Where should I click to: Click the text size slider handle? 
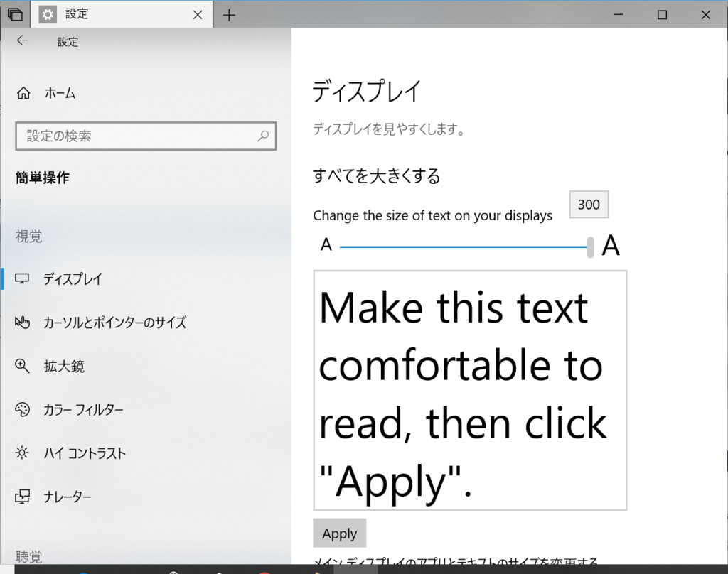[589, 247]
